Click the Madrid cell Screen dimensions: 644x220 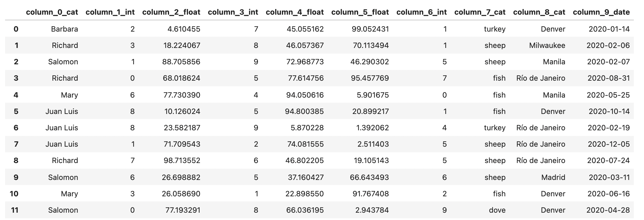click(x=553, y=177)
